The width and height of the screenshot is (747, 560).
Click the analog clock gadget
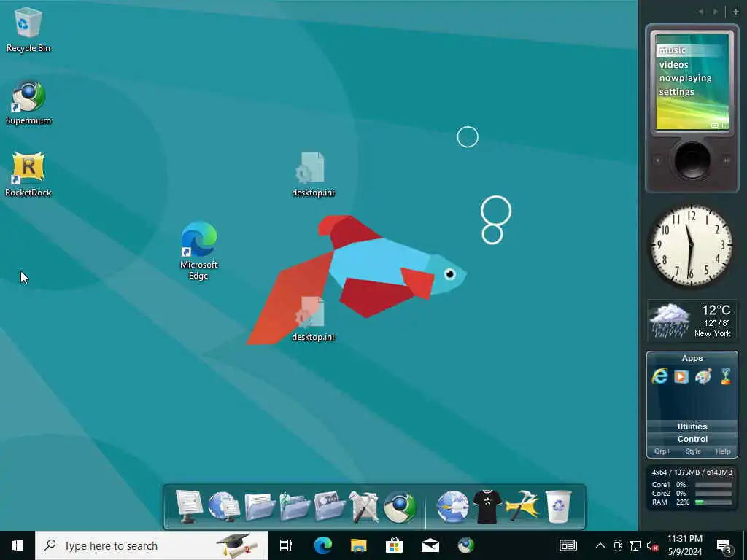(692, 246)
